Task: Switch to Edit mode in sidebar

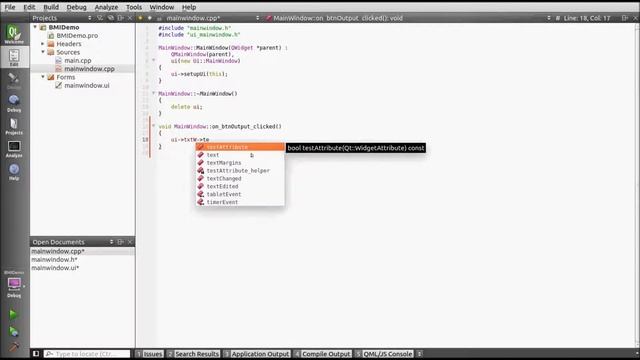Action: (14, 57)
